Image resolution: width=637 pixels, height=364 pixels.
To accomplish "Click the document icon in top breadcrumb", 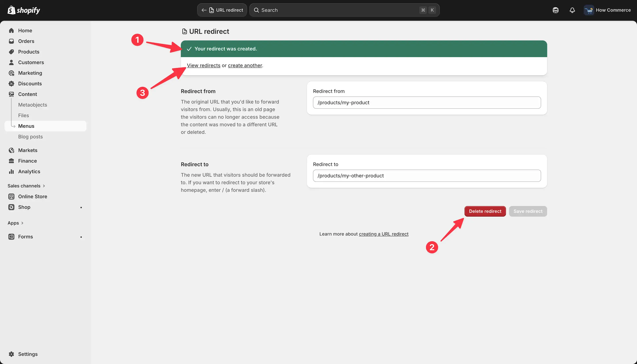I will tap(211, 10).
